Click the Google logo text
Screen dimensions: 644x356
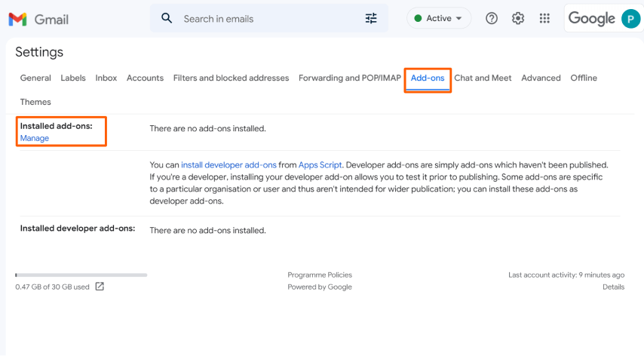[591, 19]
